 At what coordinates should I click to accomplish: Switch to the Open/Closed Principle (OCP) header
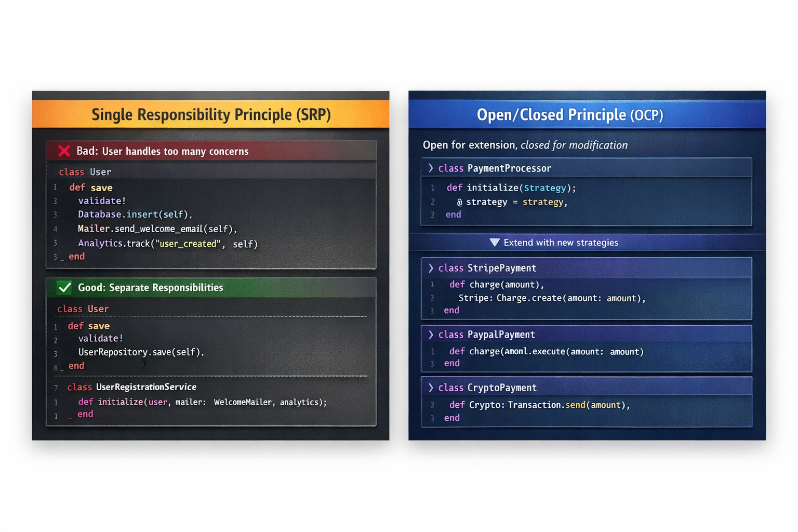click(570, 115)
